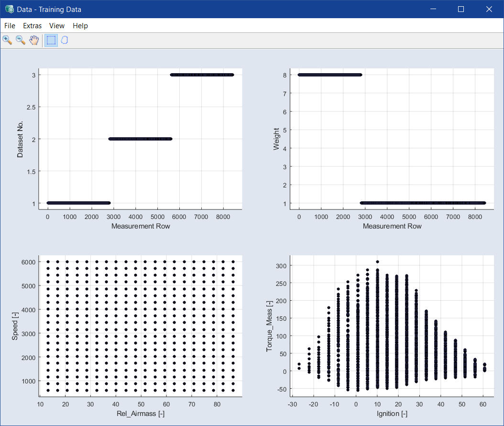Open the File menu
The height and width of the screenshot is (426, 504).
pos(10,26)
